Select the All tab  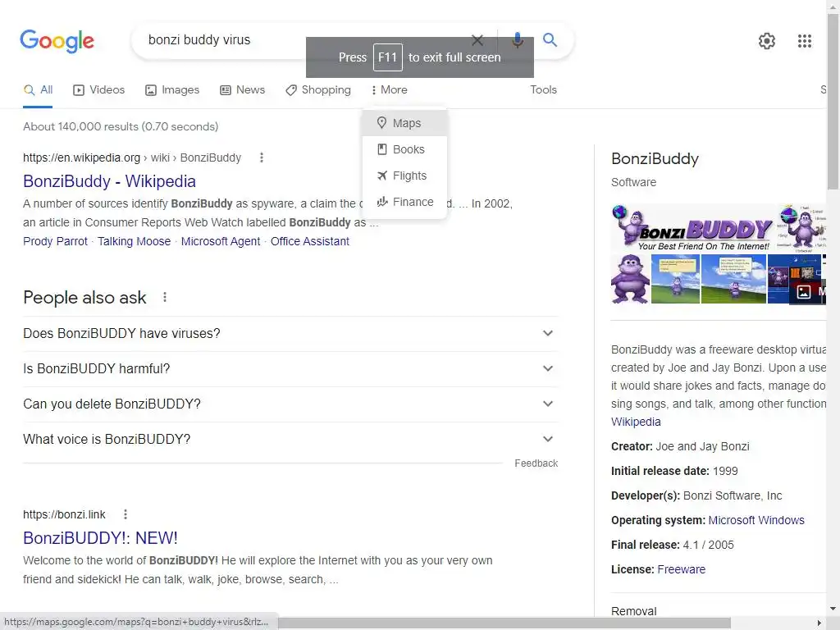(x=38, y=90)
